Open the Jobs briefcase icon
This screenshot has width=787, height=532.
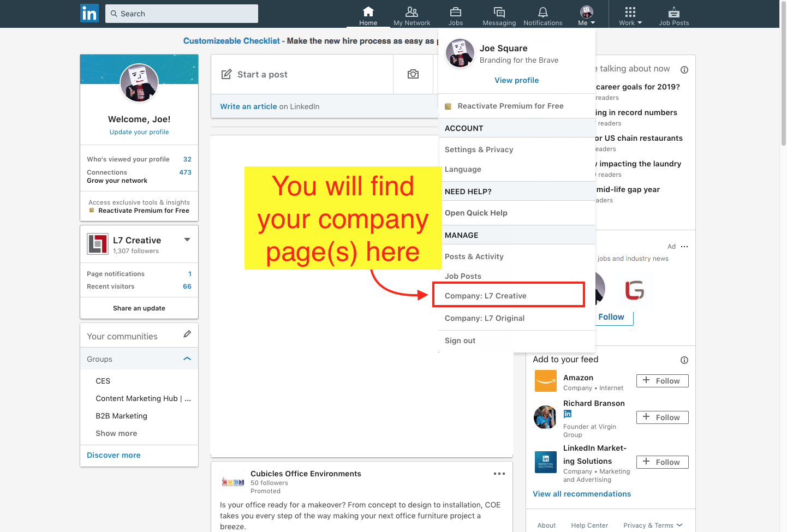click(456, 15)
